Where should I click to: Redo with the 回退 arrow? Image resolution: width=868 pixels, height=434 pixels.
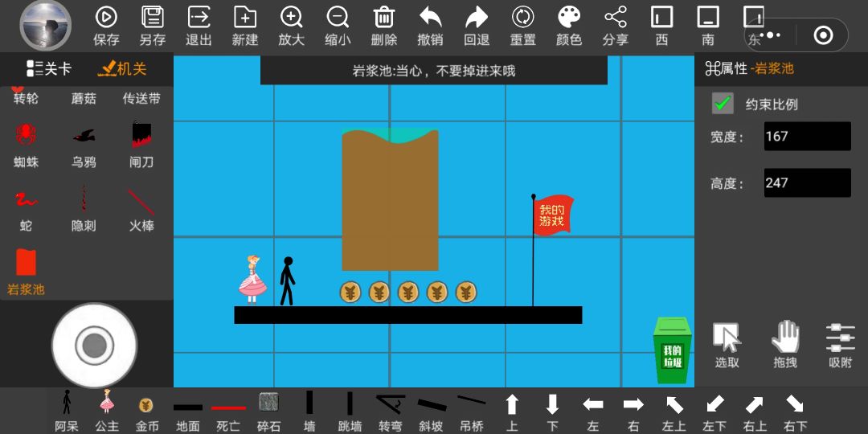click(x=477, y=17)
